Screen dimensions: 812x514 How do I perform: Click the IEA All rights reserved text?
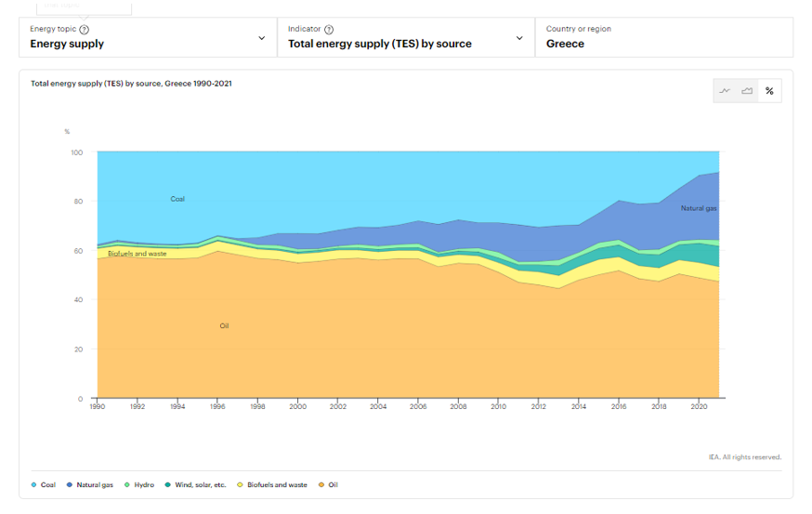pyautogui.click(x=744, y=457)
